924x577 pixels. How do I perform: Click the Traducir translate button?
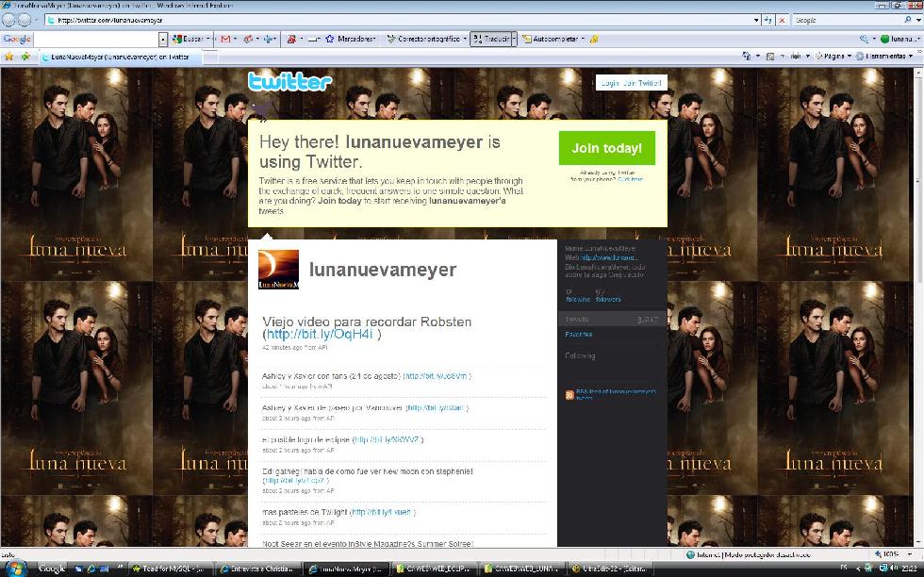click(490, 39)
